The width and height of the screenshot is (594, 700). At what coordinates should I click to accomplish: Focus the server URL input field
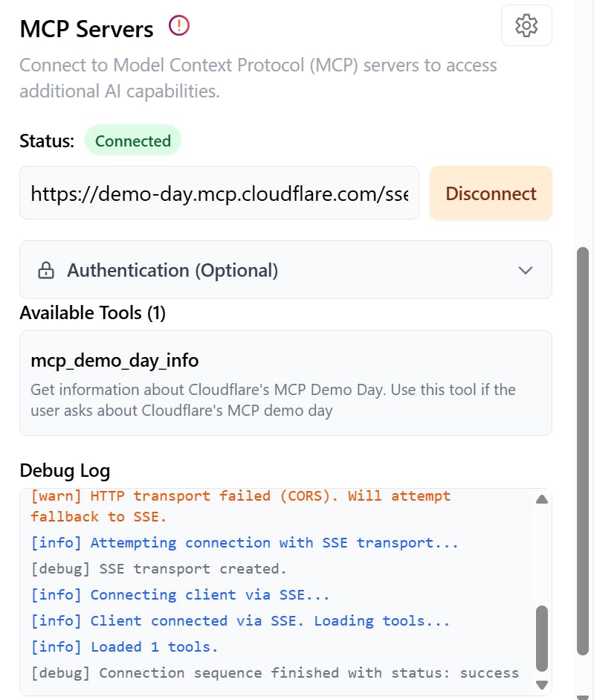tap(219, 193)
